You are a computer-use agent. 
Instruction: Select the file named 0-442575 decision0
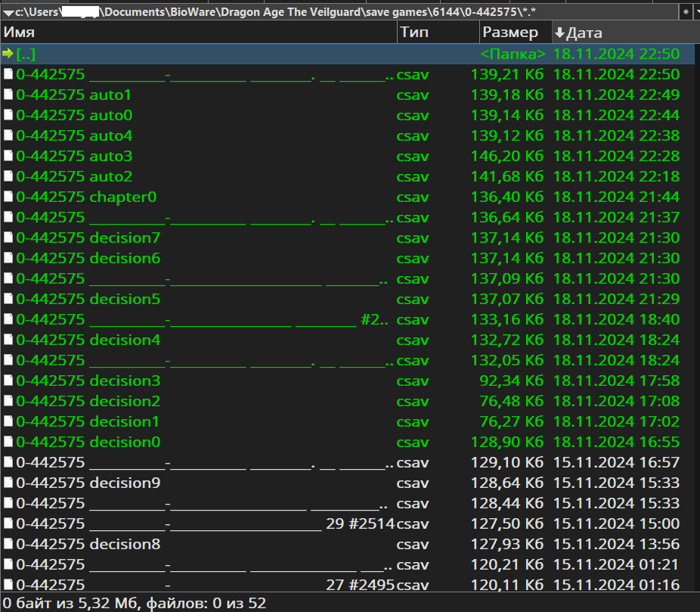pos(88,442)
